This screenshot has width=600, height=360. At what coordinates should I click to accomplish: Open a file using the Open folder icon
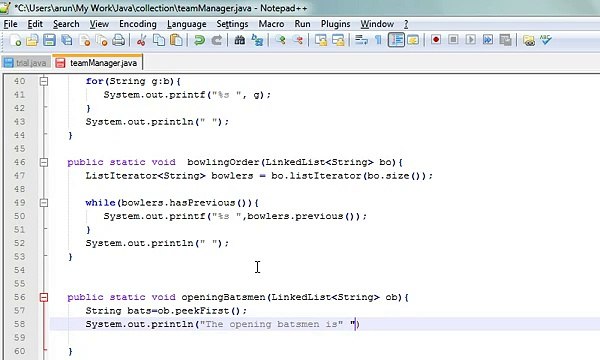pos(32,40)
